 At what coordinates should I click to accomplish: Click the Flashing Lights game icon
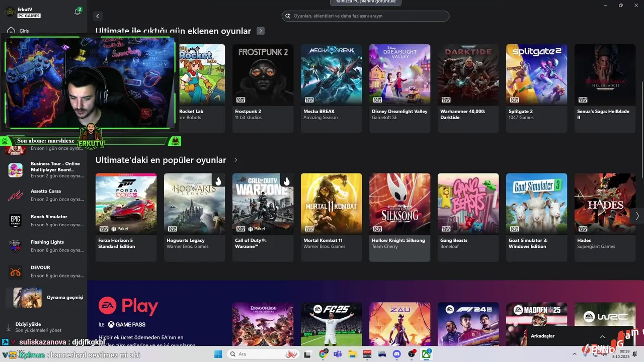click(x=16, y=246)
